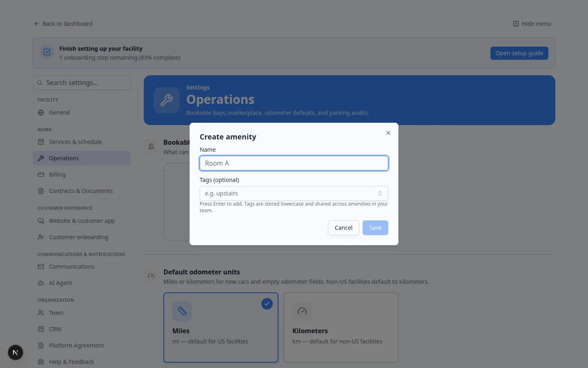
Task: Click the Services calendar icon
Action: (41, 142)
